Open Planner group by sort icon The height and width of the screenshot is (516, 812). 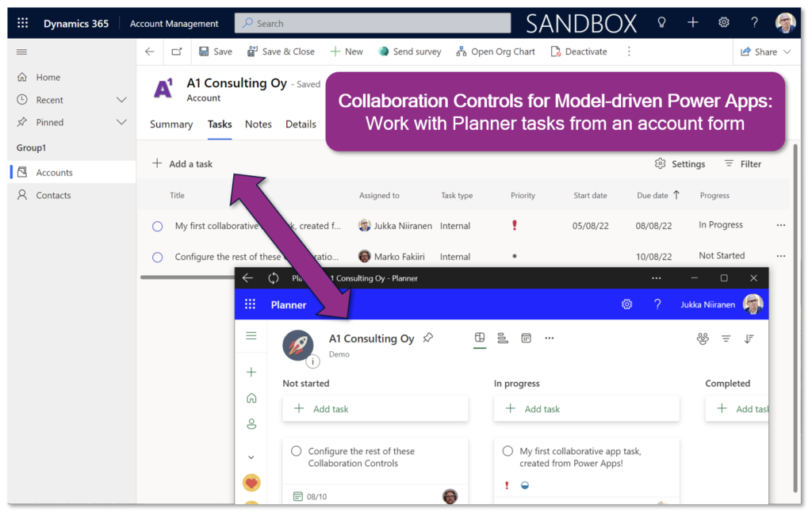[749, 338]
